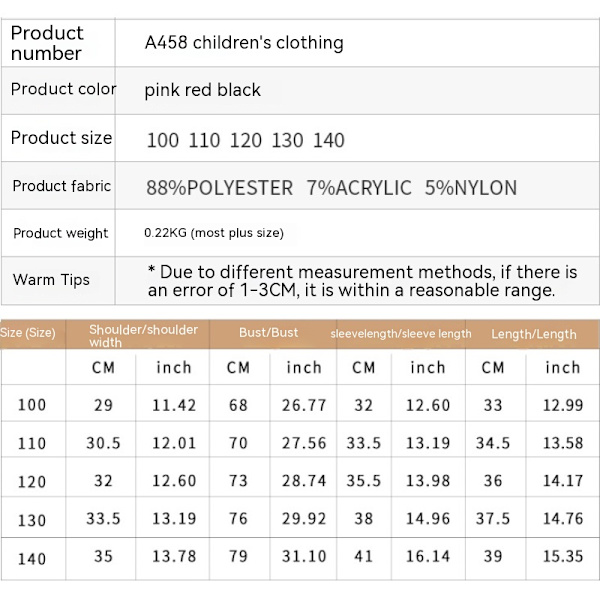Select the "Bust/Bust" column header
This screenshot has height=600, width=600.
coord(269,333)
